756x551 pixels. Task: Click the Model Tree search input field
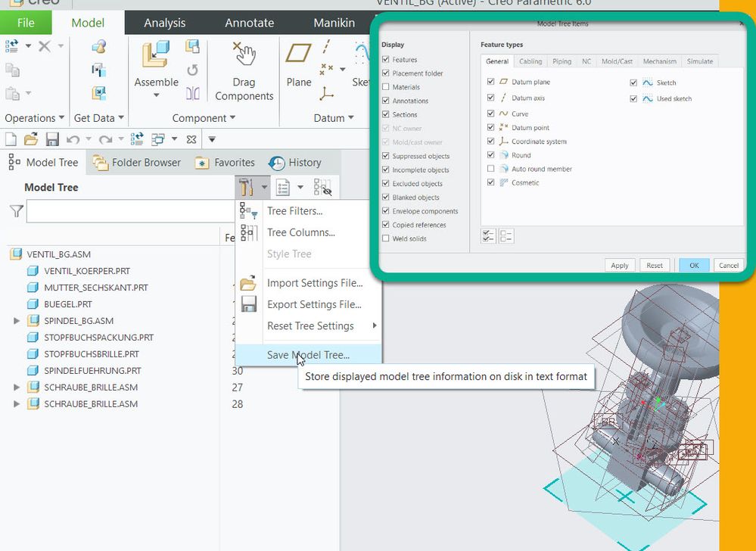[x=131, y=211]
